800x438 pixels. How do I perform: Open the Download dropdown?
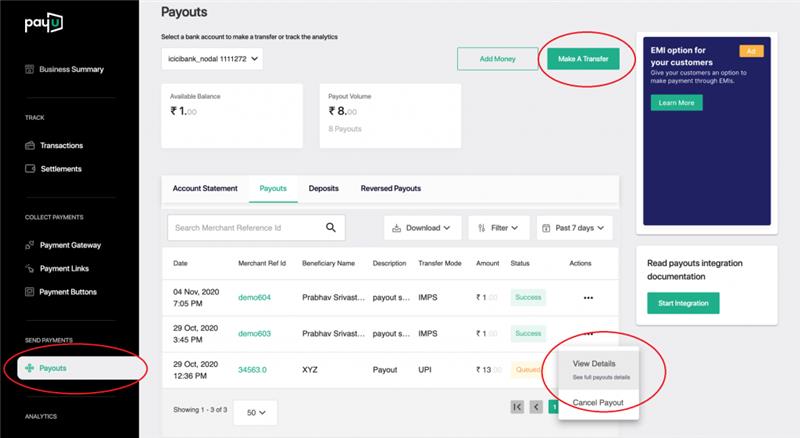(x=422, y=228)
